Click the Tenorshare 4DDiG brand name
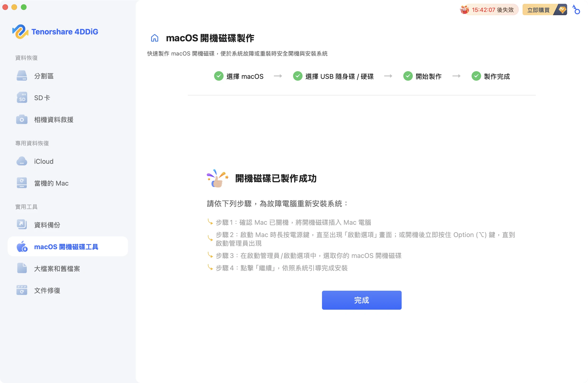Viewport: 588px width, 383px height. pos(65,32)
